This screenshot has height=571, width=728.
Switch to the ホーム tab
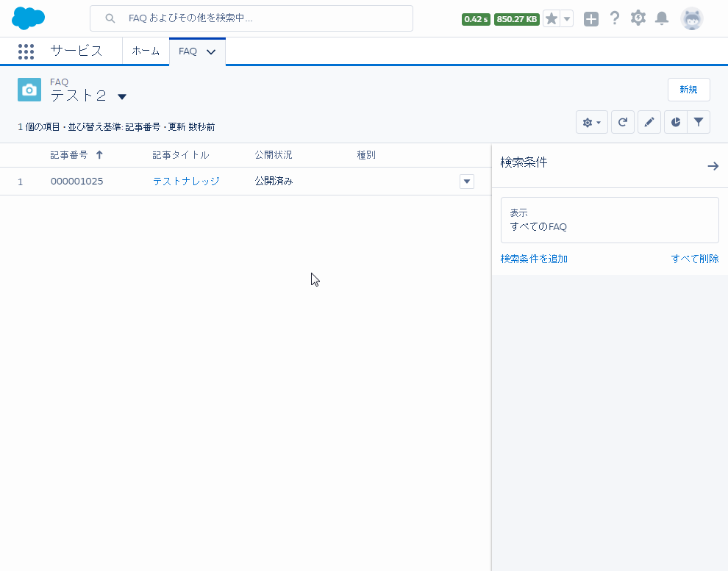point(146,51)
